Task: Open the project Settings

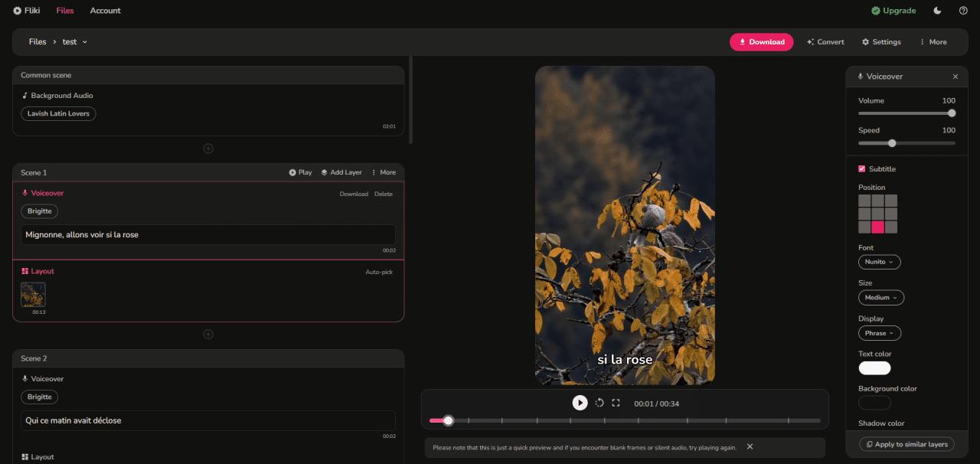Action: pos(881,42)
